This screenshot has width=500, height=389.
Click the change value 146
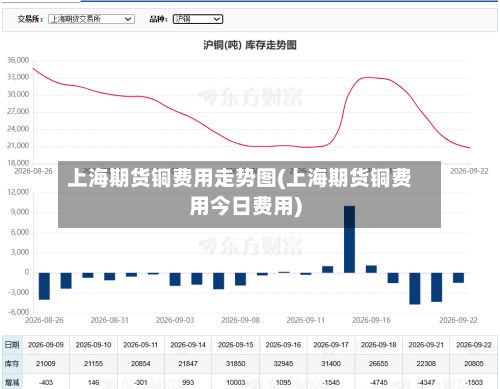pos(93,382)
